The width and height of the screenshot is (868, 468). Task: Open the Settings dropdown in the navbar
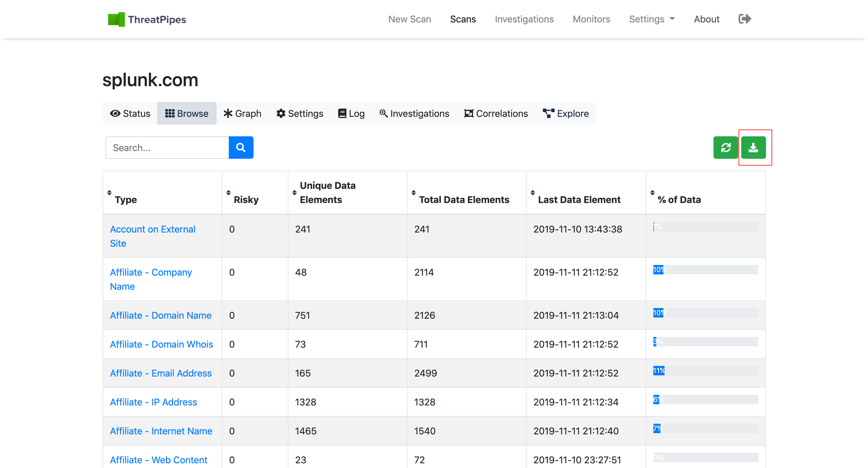pyautogui.click(x=652, y=19)
